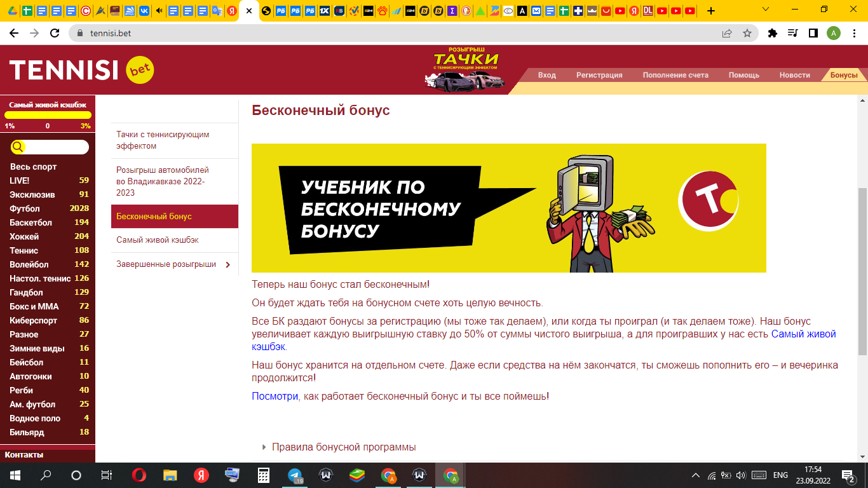Image resolution: width=868 pixels, height=488 pixels.
Task: Open the Помощь tab
Action: tap(744, 75)
